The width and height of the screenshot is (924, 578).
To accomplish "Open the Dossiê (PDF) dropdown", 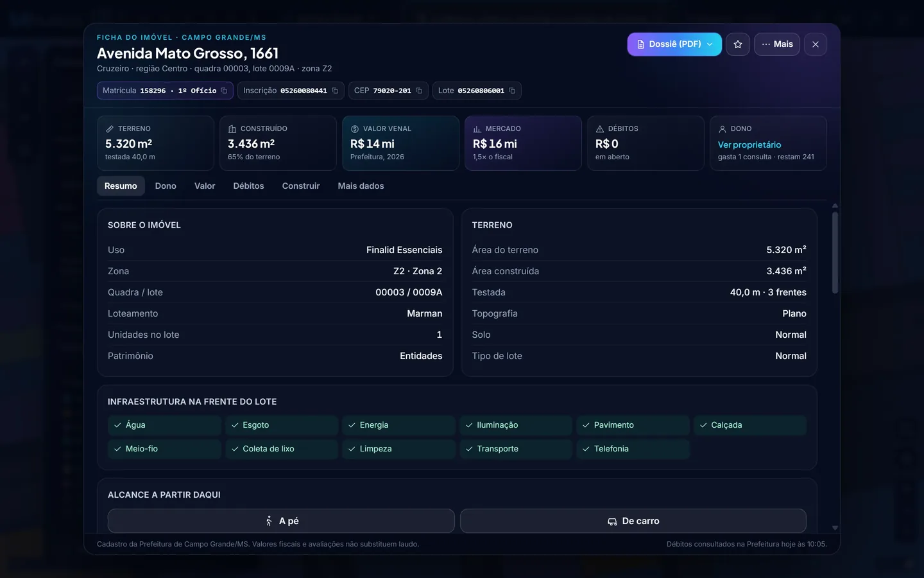I will point(674,44).
